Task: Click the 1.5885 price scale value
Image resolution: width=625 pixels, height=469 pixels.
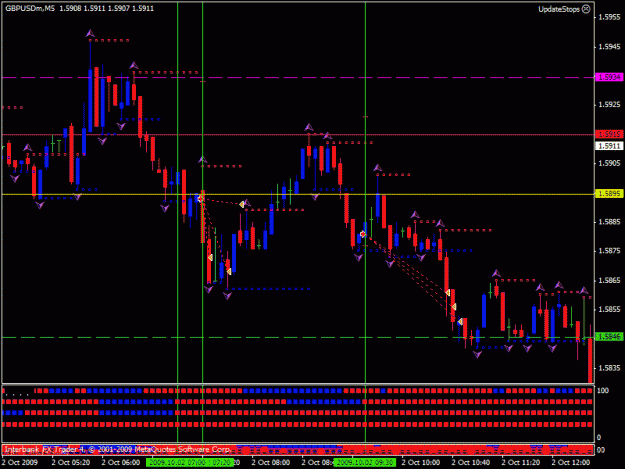Action: pyautogui.click(x=609, y=222)
